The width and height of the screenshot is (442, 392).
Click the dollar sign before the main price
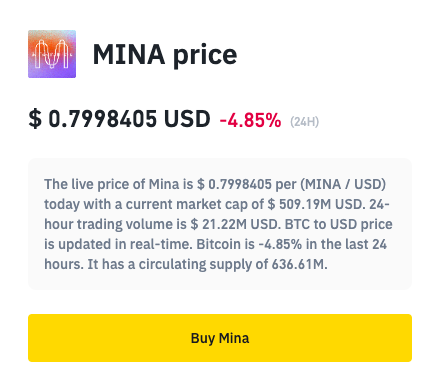click(x=35, y=119)
